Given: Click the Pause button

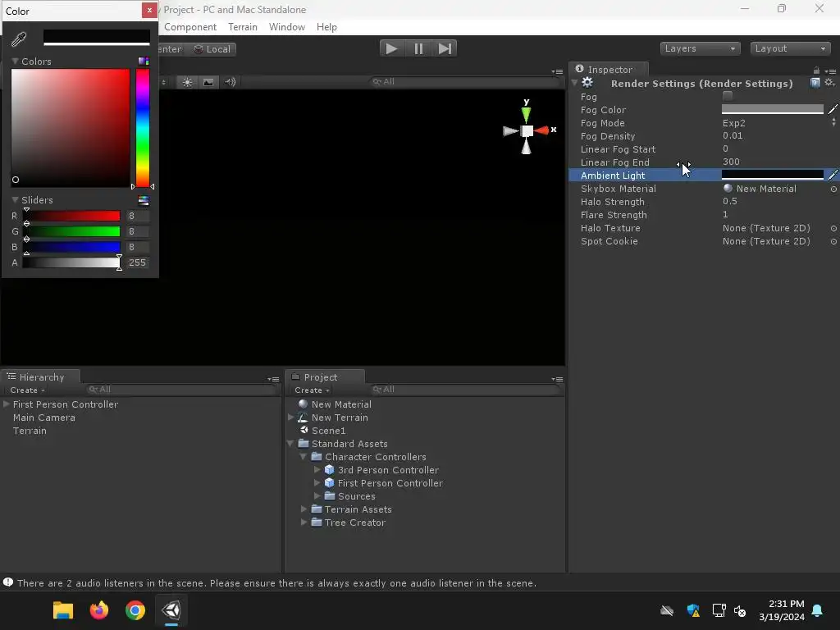Looking at the screenshot, I should tap(418, 48).
